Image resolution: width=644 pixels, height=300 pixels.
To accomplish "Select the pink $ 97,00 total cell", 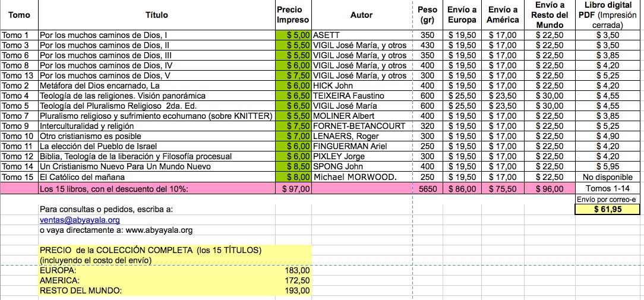I will pyautogui.click(x=294, y=189).
